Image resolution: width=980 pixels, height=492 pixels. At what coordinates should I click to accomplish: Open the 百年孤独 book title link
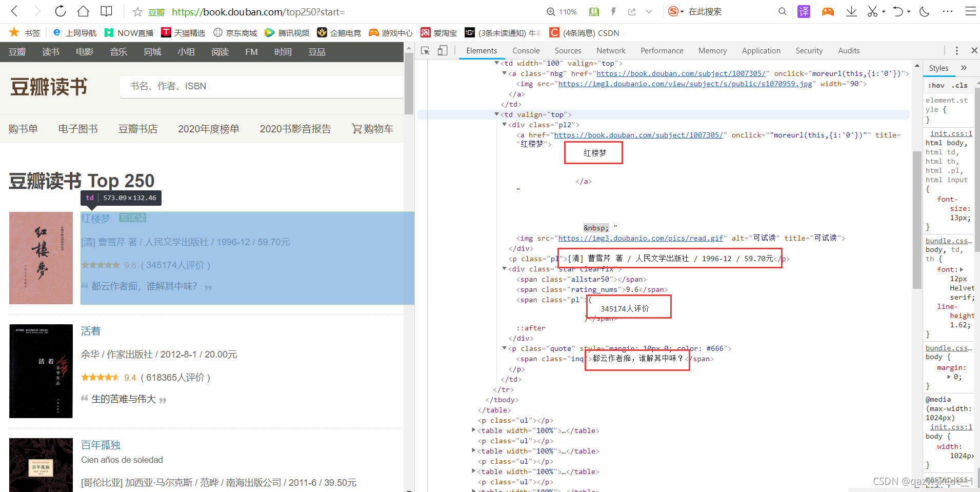(101, 445)
